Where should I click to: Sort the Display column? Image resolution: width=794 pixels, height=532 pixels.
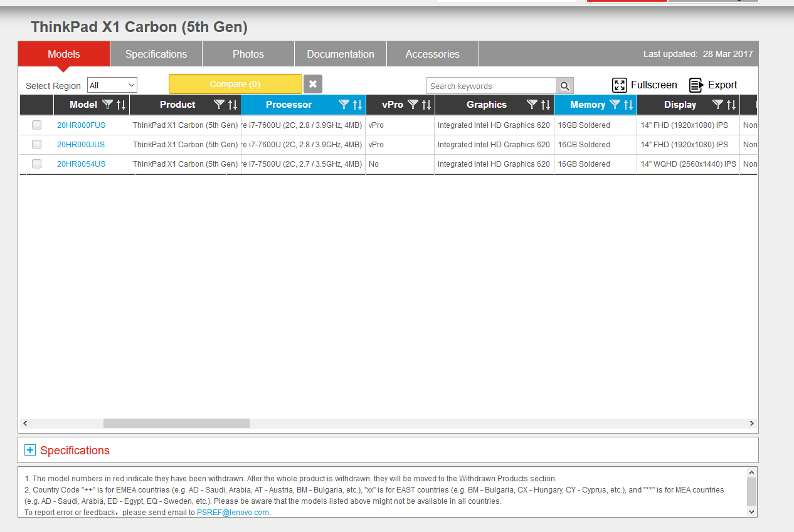click(x=731, y=105)
